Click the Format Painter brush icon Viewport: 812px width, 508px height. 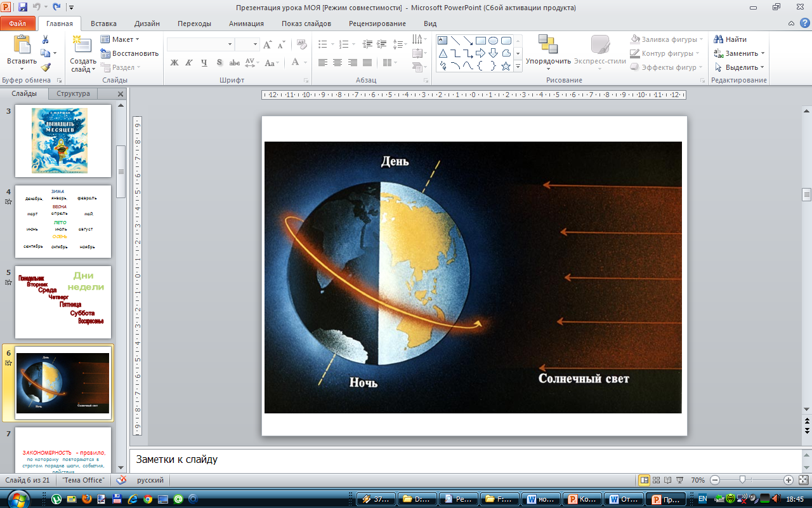click(46, 67)
